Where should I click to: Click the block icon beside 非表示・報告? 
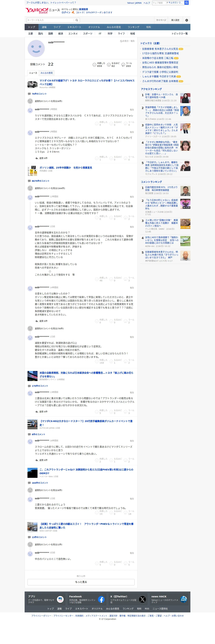(121, 41)
